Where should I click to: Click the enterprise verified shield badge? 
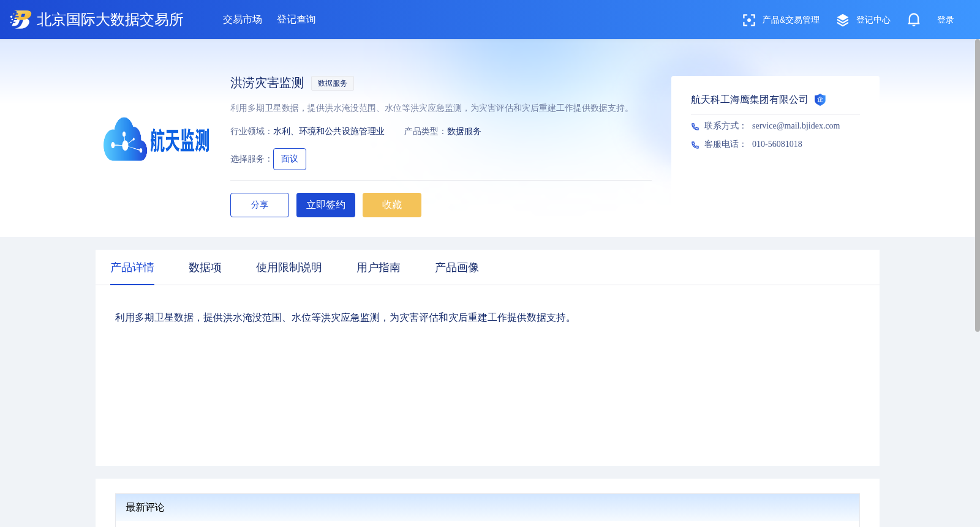[x=820, y=100]
